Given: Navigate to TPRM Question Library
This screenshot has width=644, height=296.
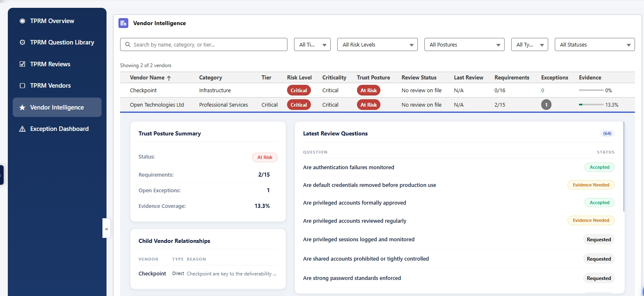Looking at the screenshot, I should coord(62,42).
